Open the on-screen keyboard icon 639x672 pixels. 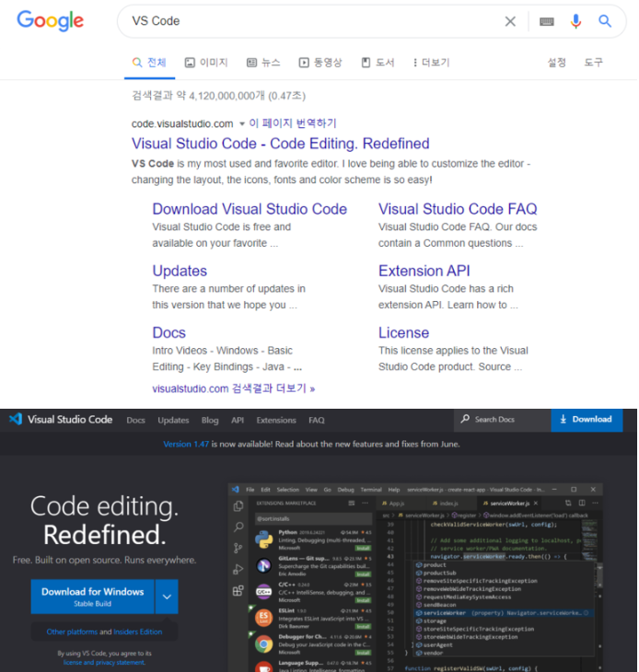click(x=546, y=21)
